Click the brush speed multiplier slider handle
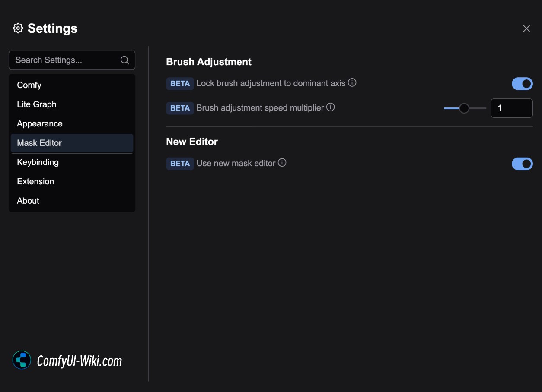The width and height of the screenshot is (542, 392). 464,108
